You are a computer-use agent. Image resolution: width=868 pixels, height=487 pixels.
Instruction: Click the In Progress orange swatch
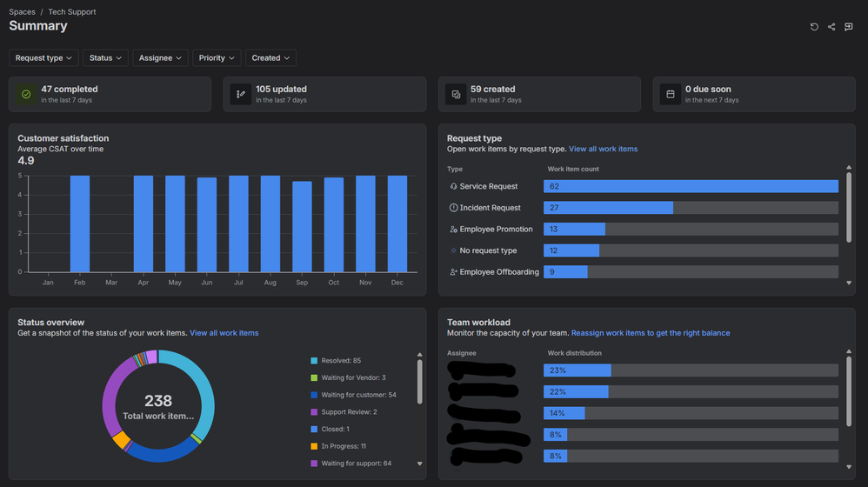(314, 447)
